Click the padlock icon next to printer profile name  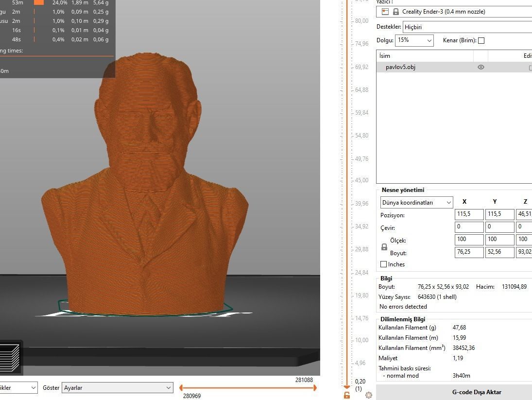396,11
